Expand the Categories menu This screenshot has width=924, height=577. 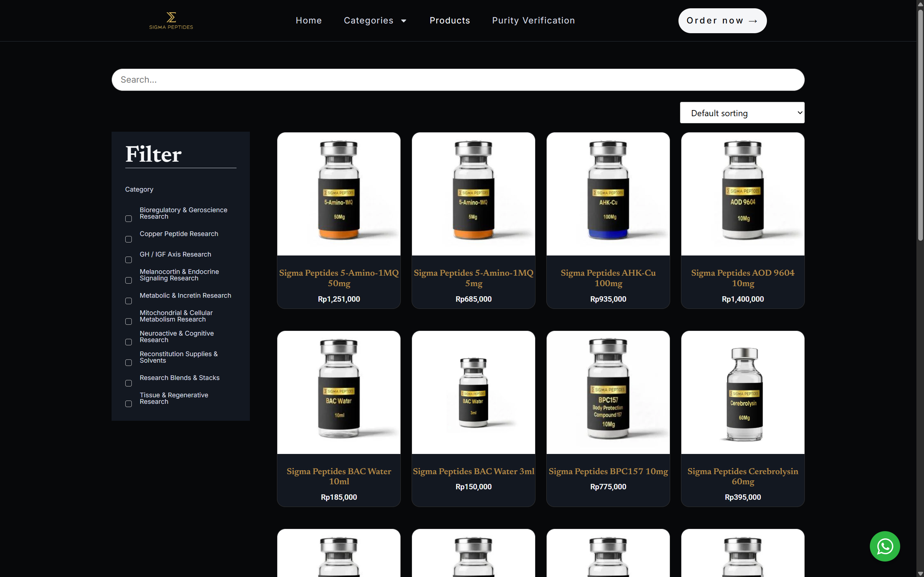[375, 21]
